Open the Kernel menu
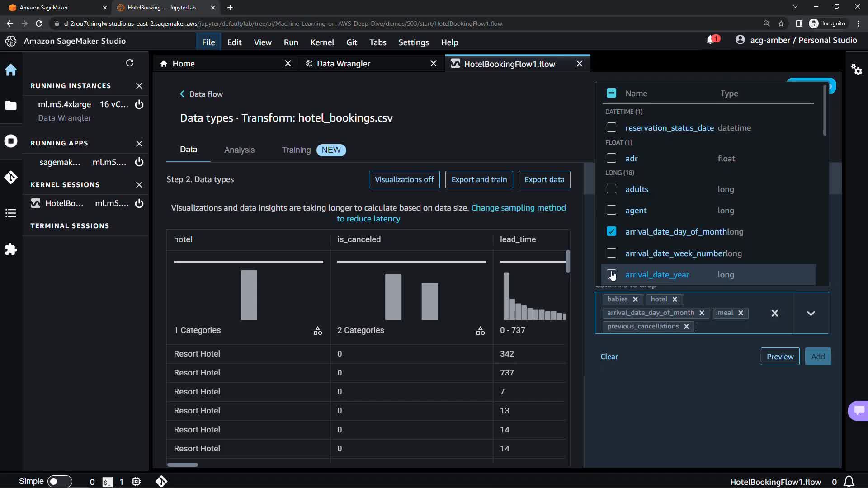 pyautogui.click(x=322, y=42)
